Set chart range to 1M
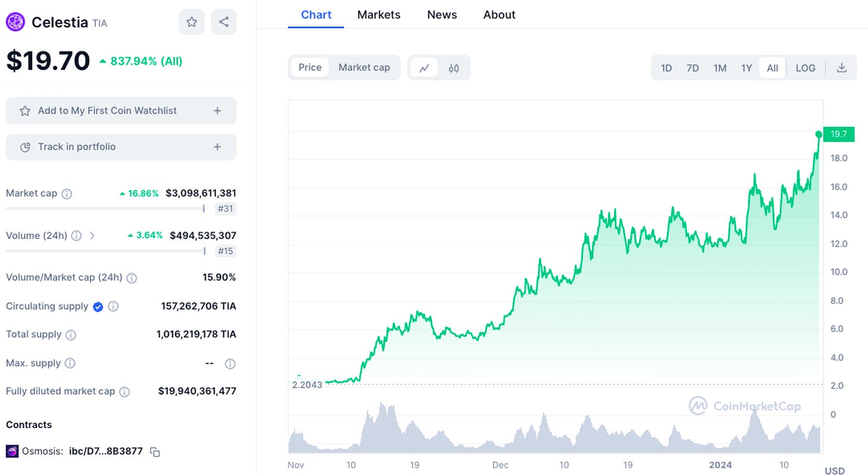 tap(720, 68)
